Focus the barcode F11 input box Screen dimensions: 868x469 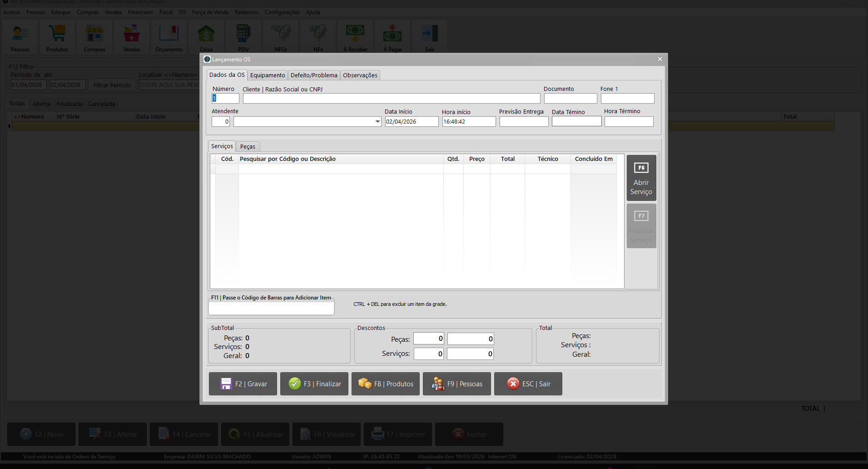tap(271, 309)
